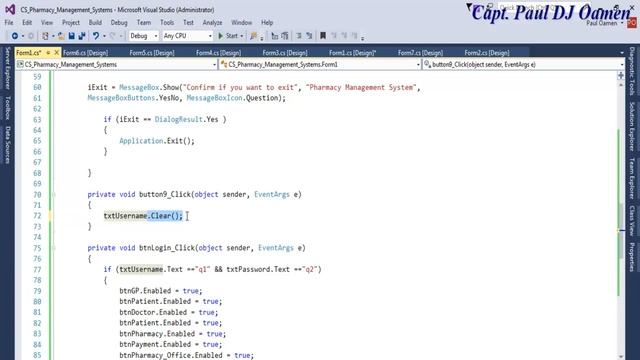Expand the undo history dropdown arrow
The width and height of the screenshot is (640, 360).
[x=104, y=36]
